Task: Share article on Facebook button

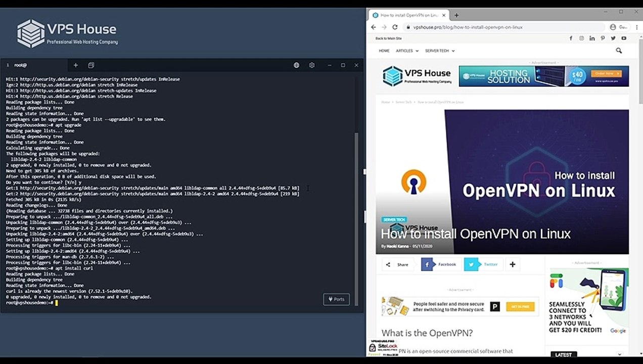Action: tap(441, 264)
